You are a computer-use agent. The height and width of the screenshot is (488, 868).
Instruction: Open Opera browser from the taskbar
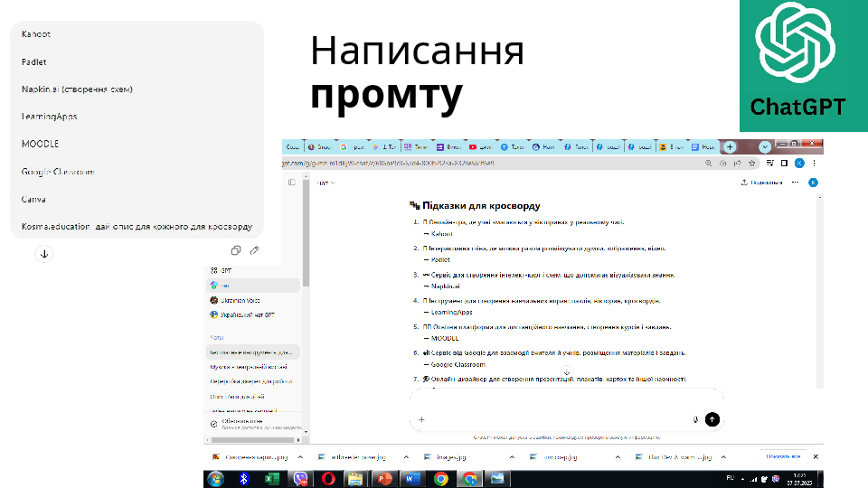328,479
